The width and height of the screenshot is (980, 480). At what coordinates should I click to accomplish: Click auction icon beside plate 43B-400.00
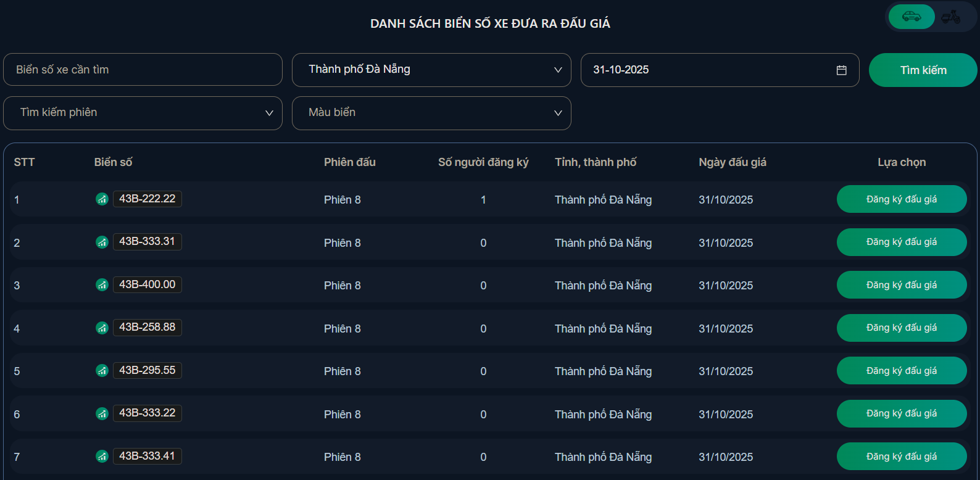(x=102, y=285)
